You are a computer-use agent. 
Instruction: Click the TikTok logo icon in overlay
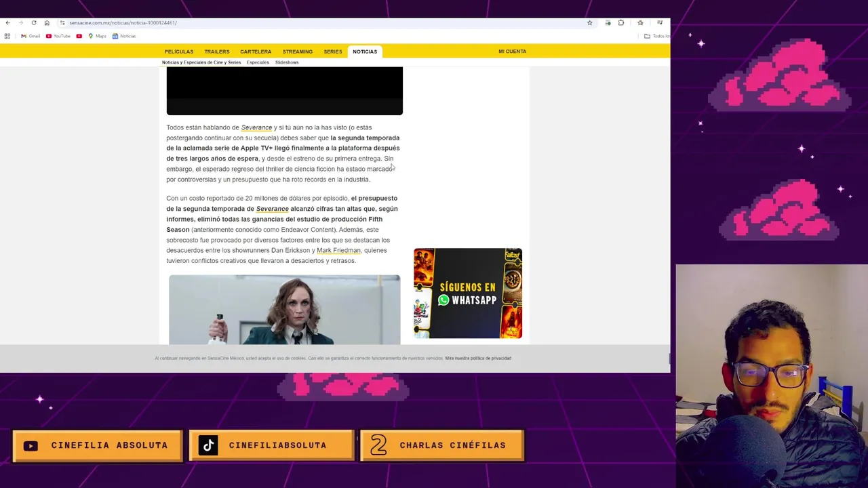(208, 445)
